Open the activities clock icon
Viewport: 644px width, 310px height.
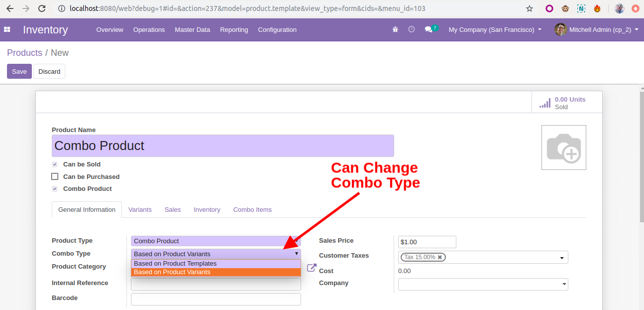pos(411,29)
